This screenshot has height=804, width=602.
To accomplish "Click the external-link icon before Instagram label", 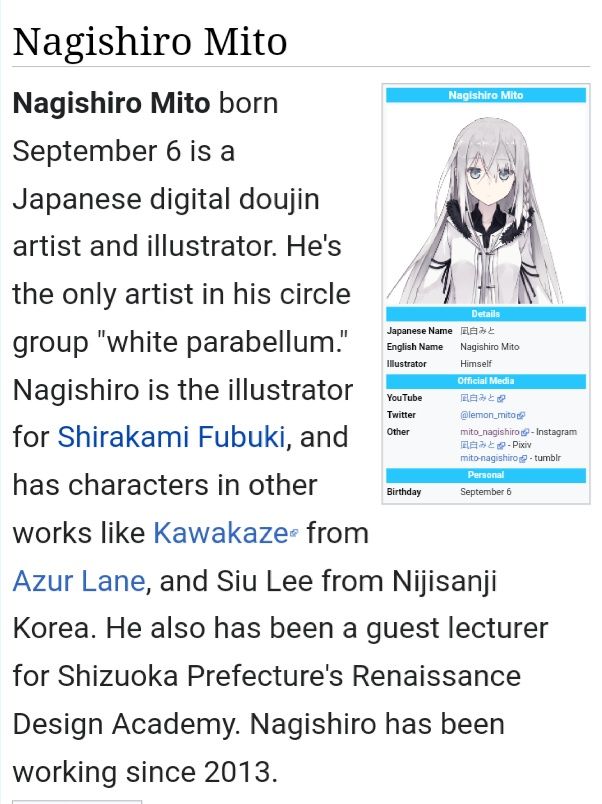I will point(525,432).
